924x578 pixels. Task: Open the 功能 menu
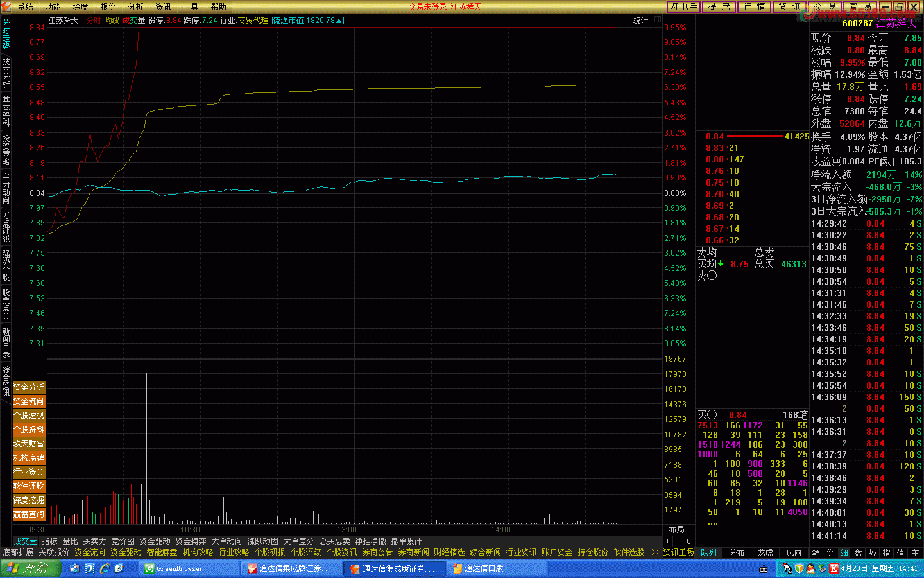(53, 6)
